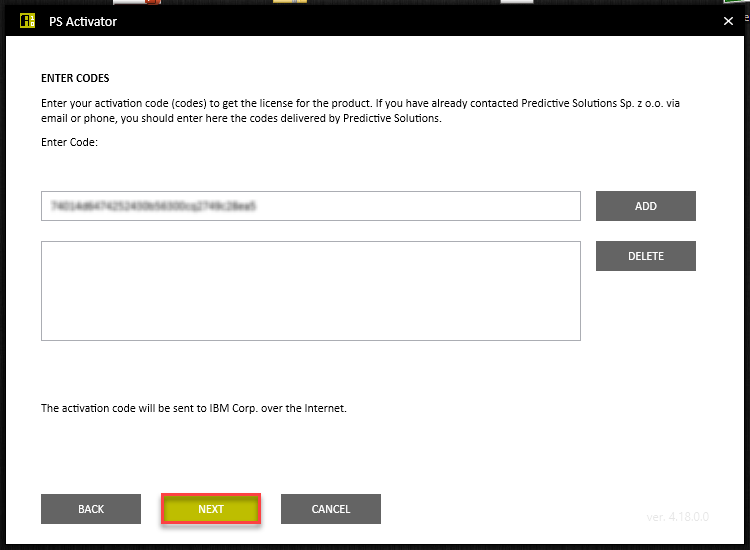Click the activation code input field
The image size is (750, 550).
point(311,206)
